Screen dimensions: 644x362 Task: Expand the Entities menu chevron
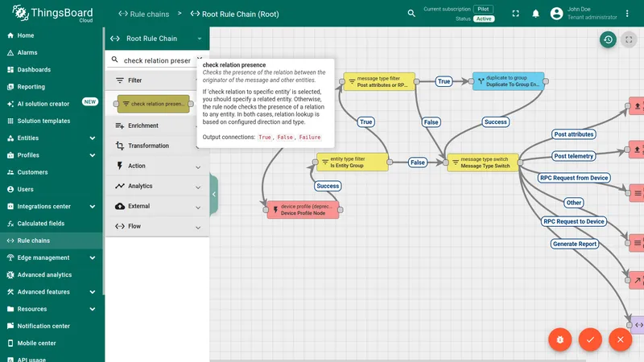pos(93,138)
